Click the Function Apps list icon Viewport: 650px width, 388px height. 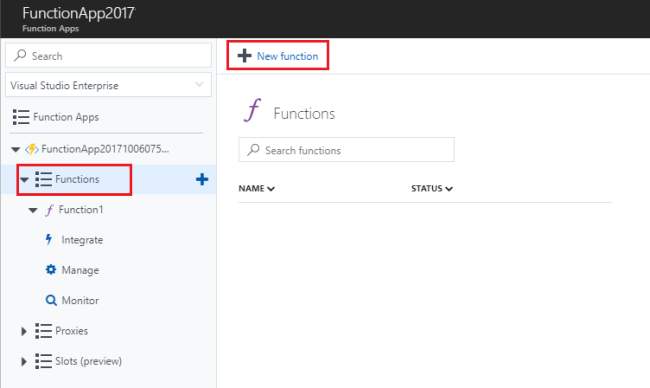pyautogui.click(x=21, y=117)
